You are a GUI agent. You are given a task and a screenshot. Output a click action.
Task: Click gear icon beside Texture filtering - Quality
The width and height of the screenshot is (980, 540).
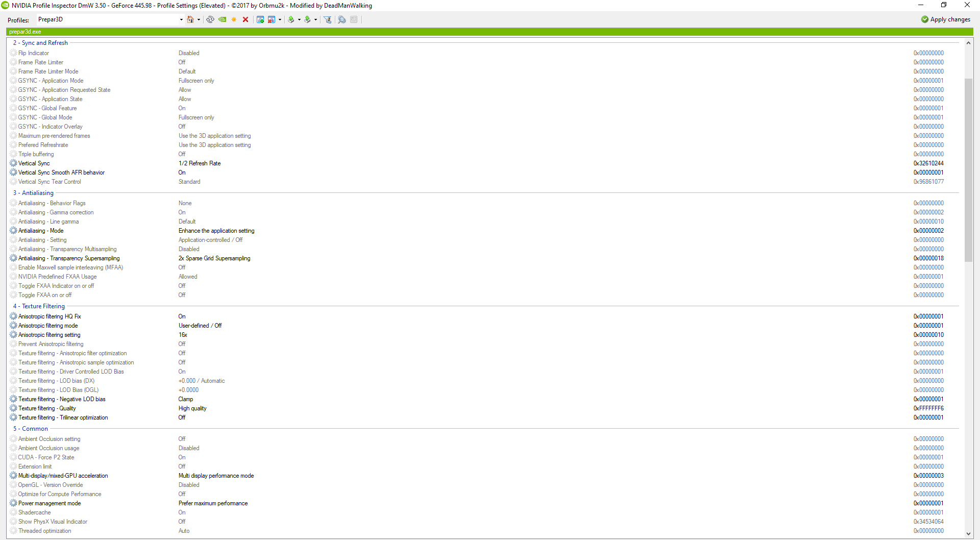(x=13, y=408)
